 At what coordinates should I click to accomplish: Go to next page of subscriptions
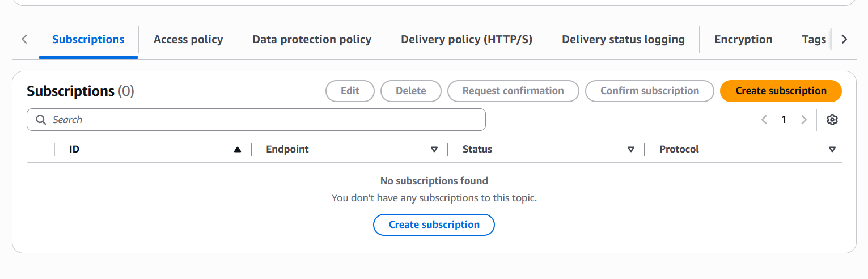(803, 120)
